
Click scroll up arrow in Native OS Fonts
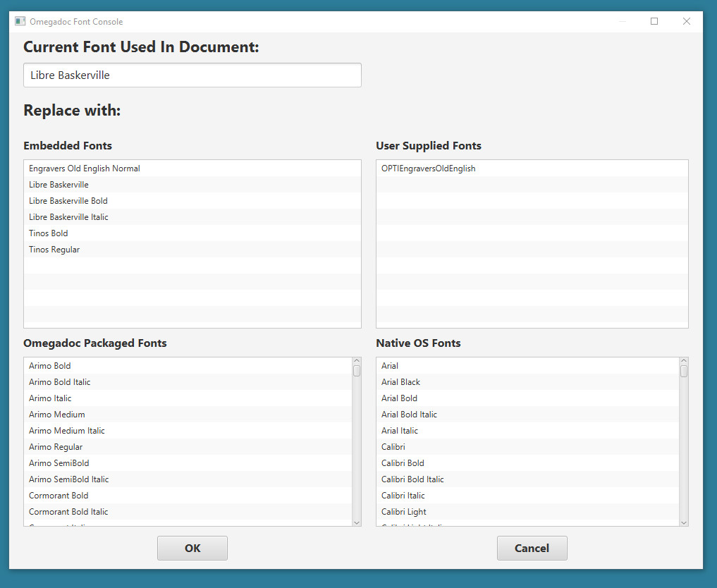684,361
